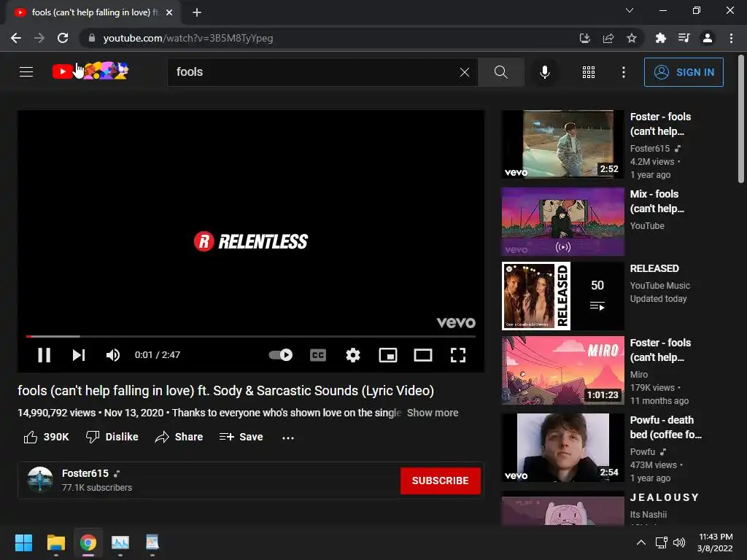Clear the search box text

point(465,72)
